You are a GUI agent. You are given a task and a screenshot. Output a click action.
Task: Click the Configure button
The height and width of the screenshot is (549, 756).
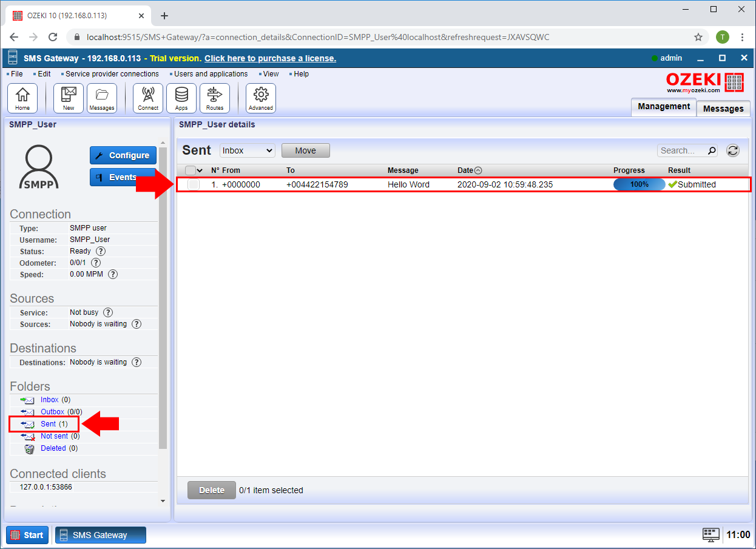pyautogui.click(x=123, y=155)
